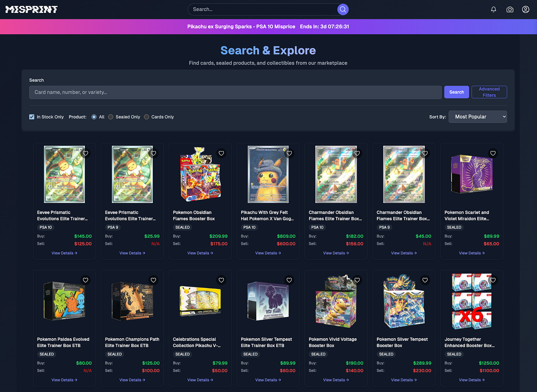View Details for Pokemon Vivid Voltage Booster Box
537x392 pixels.
coord(336,380)
